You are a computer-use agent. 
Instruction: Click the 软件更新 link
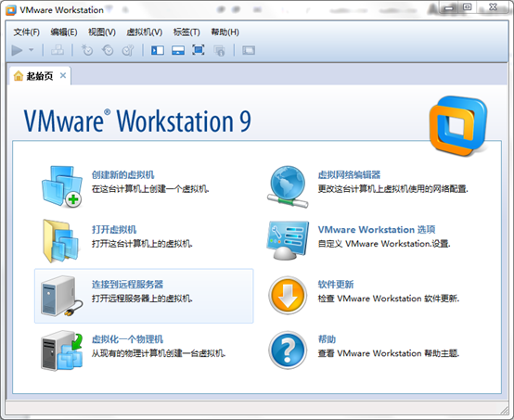point(336,285)
